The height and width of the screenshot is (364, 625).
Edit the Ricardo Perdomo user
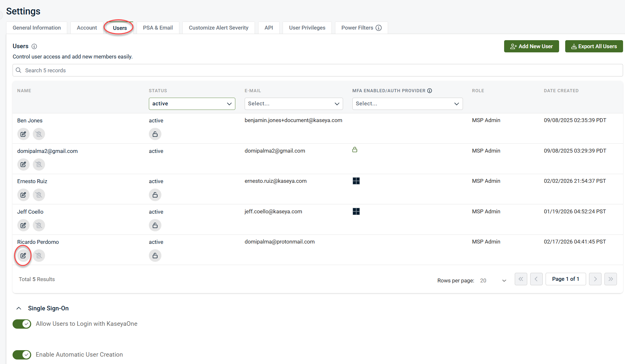(23, 256)
